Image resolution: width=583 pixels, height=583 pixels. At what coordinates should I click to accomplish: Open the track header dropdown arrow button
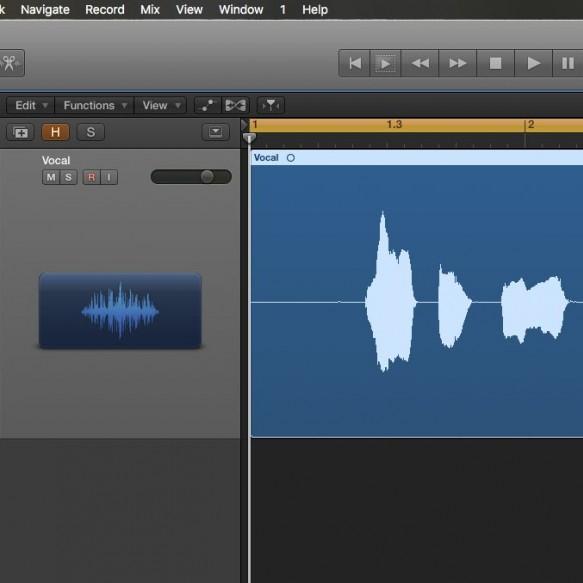[216, 132]
